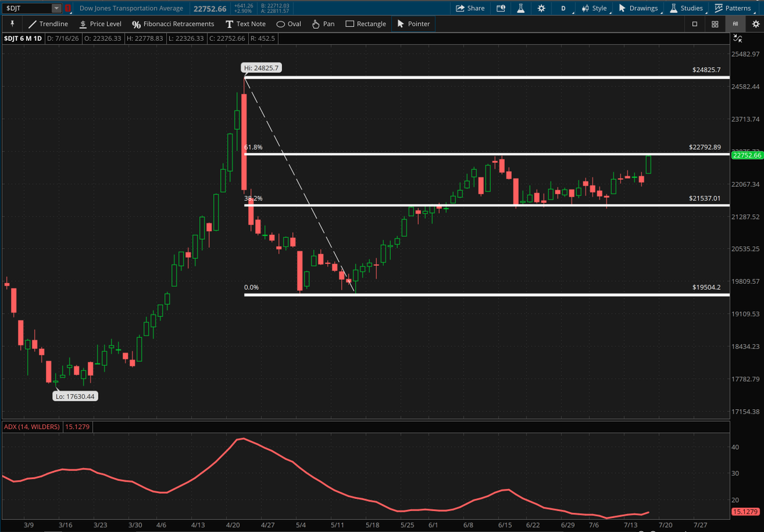Click the $19504.2 Fibonacci level label
The image size is (764, 532).
tap(707, 287)
